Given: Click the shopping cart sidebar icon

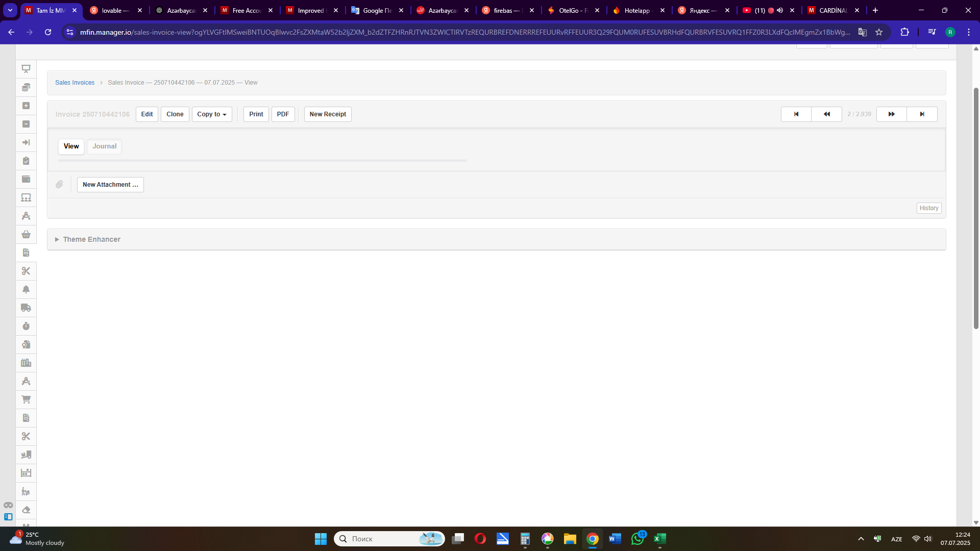Looking at the screenshot, I should point(26,399).
